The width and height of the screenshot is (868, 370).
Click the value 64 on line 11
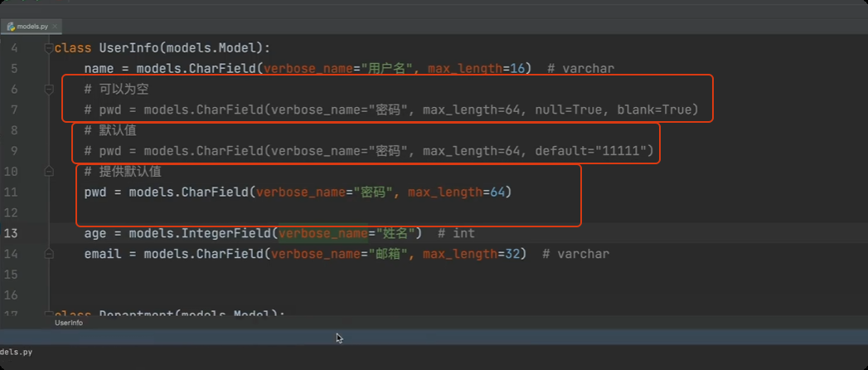click(x=497, y=192)
